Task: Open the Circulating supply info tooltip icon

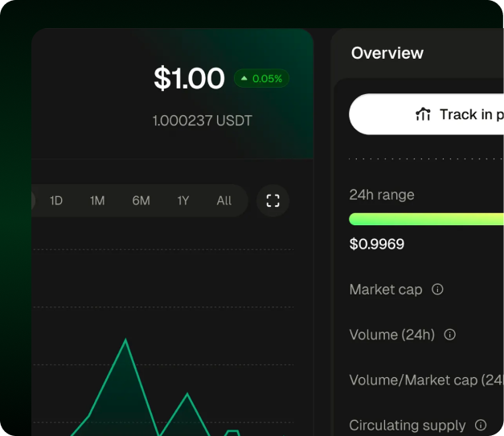Action: [481, 425]
